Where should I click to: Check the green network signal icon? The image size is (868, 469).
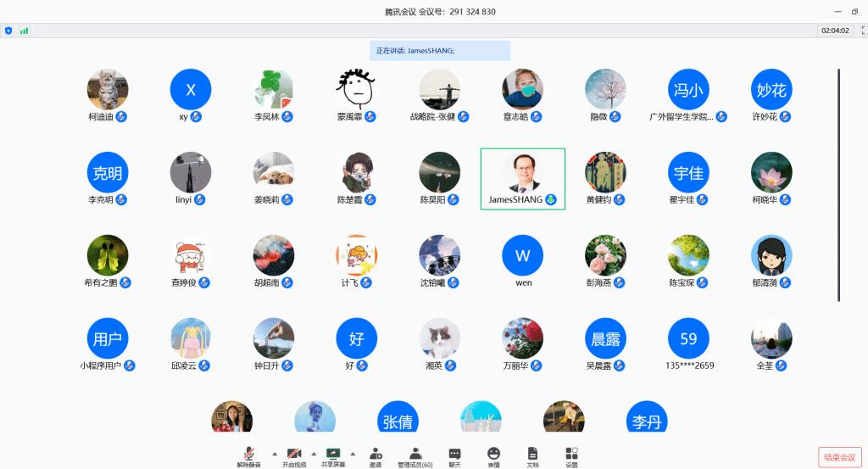24,31
